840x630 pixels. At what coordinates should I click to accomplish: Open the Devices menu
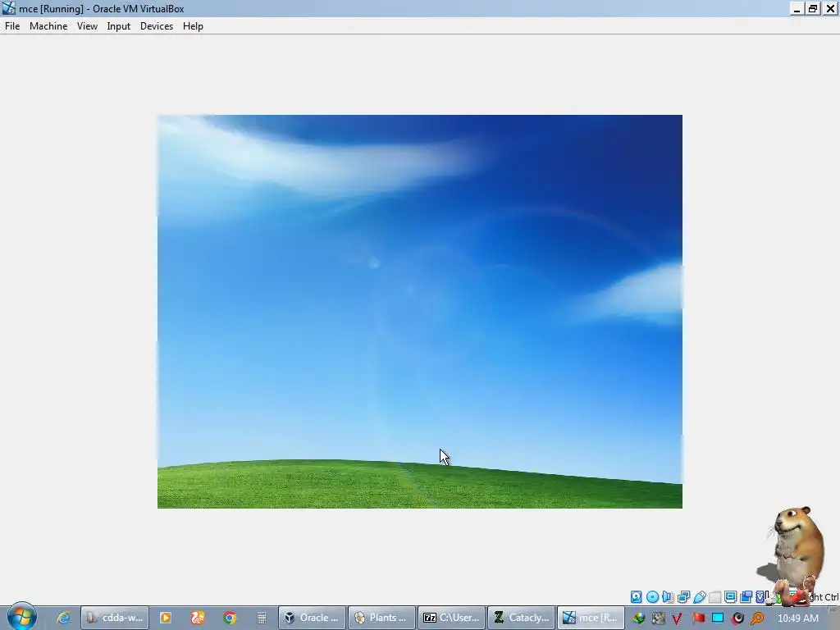tap(157, 26)
